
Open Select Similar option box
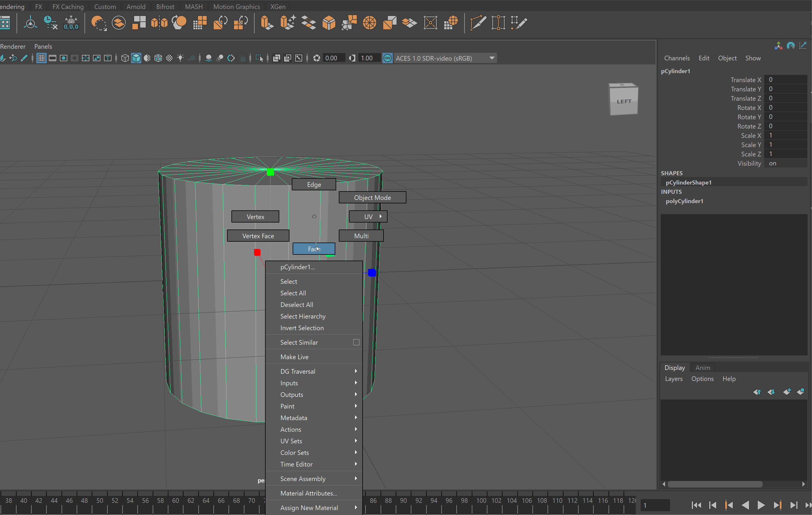[x=356, y=342]
